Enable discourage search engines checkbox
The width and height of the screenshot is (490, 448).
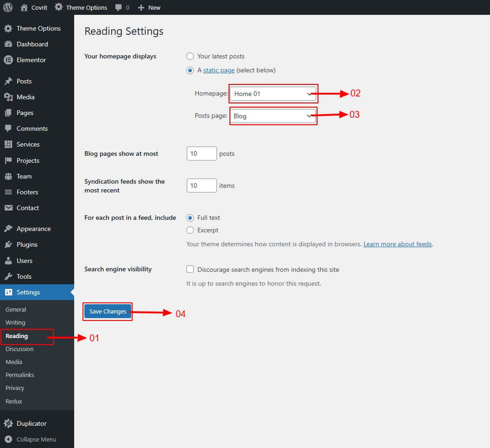190,269
